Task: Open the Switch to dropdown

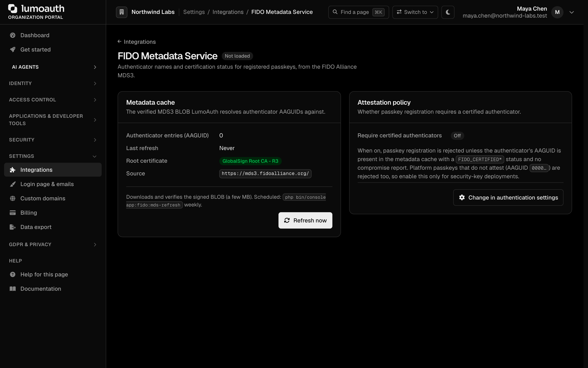Action: point(415,12)
